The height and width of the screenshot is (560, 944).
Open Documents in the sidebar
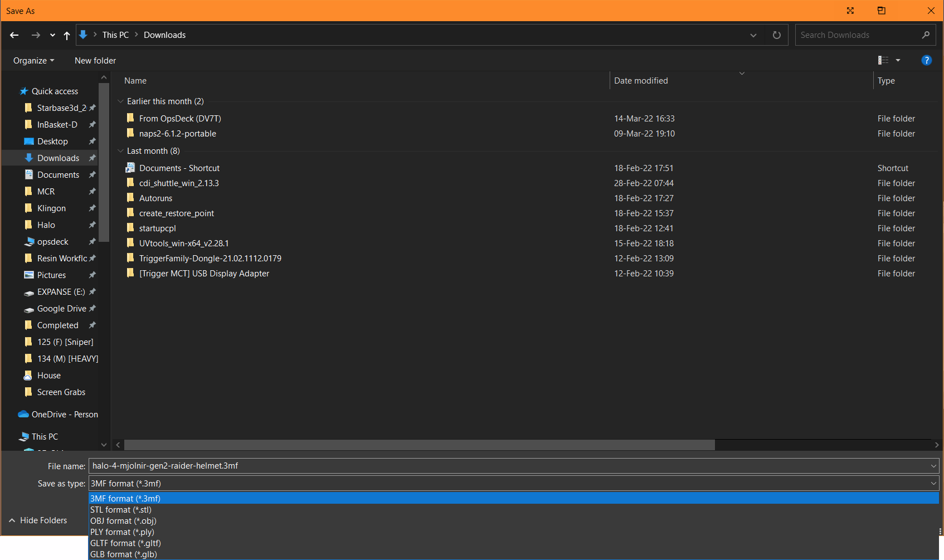tap(58, 175)
